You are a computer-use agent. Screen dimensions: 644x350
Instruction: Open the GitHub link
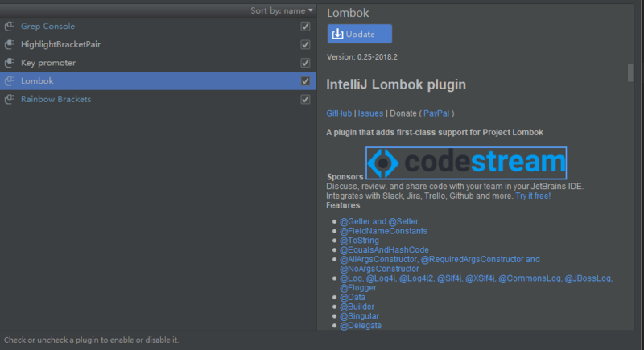click(x=339, y=113)
